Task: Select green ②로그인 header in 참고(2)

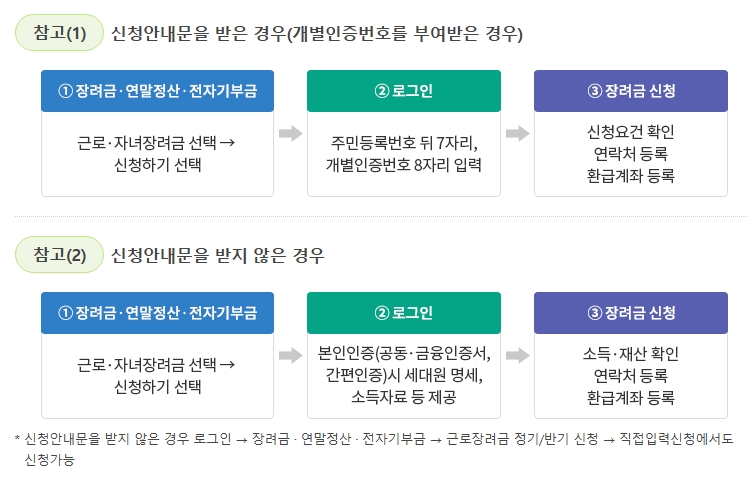Action: (x=404, y=313)
